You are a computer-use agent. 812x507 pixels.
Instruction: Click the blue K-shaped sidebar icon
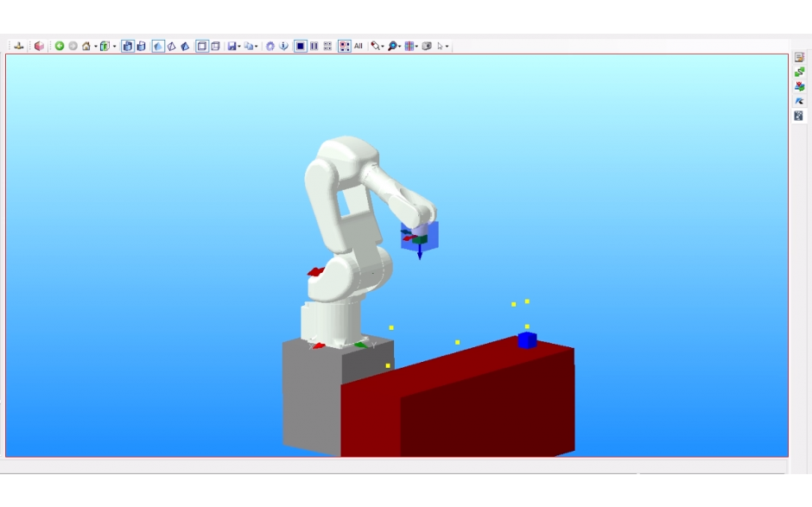point(799,101)
